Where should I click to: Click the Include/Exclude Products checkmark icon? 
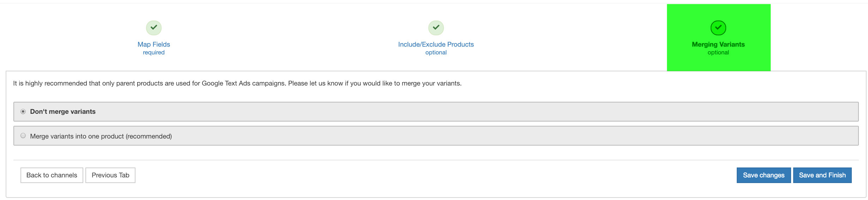point(436,28)
